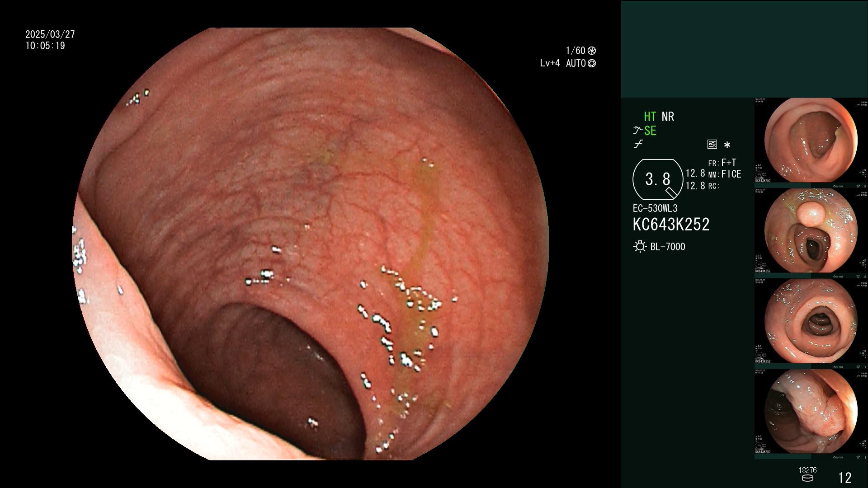The height and width of the screenshot is (488, 868).
Task: Click the serial number KC643K252
Action: tap(671, 225)
